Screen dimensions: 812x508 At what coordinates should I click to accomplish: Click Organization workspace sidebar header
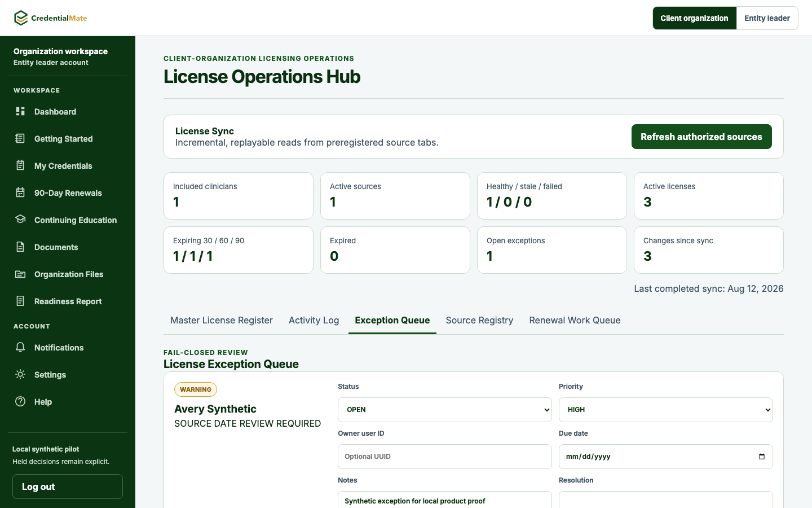(x=60, y=51)
